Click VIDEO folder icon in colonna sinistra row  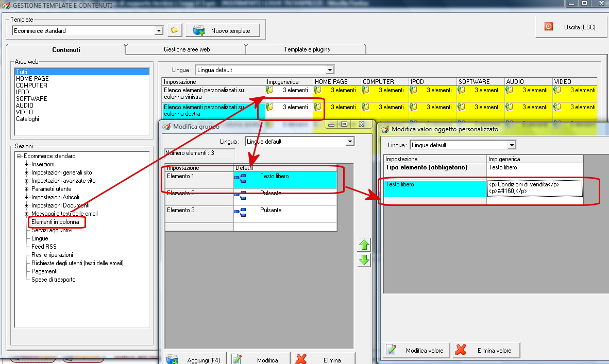click(x=557, y=90)
